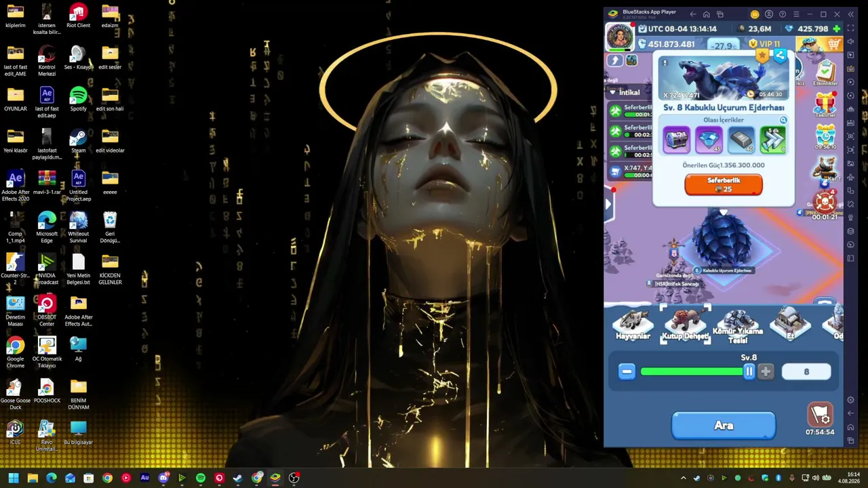Screen dimensions: 868x488
Task: Click the green level slider bar
Action: (x=692, y=371)
